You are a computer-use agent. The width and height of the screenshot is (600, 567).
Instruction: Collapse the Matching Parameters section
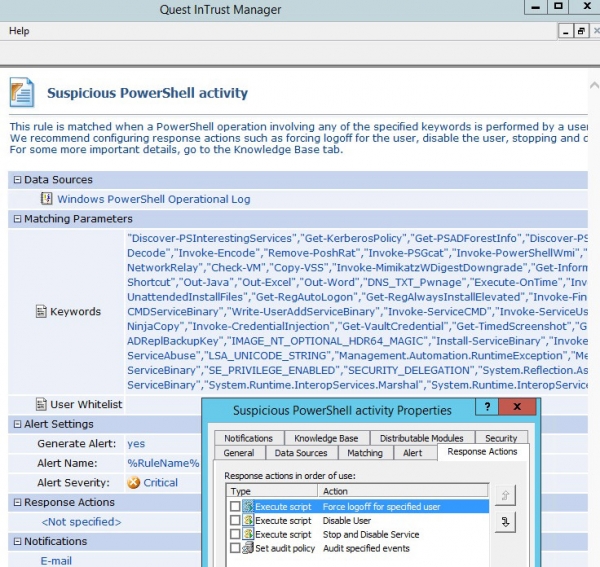(16, 219)
